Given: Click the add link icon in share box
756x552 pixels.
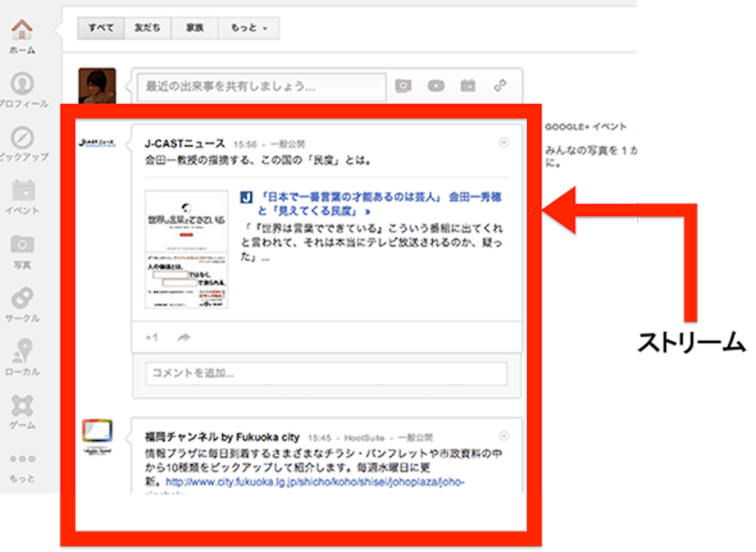Looking at the screenshot, I should click(501, 86).
